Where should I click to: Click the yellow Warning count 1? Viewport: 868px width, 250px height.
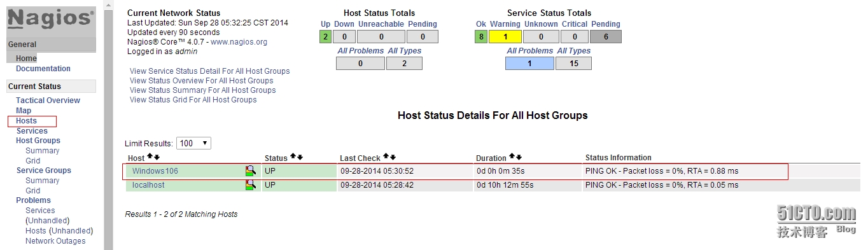click(x=505, y=37)
